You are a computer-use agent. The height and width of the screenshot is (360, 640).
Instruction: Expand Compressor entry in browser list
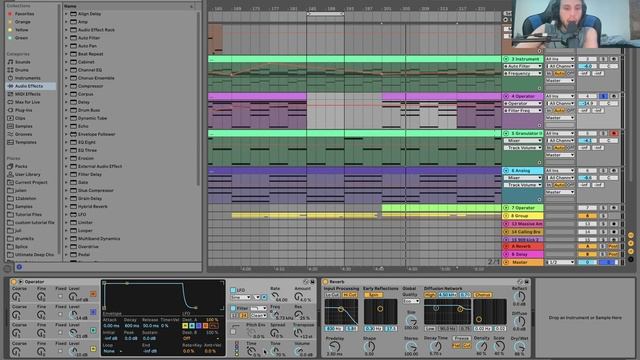pos(66,86)
